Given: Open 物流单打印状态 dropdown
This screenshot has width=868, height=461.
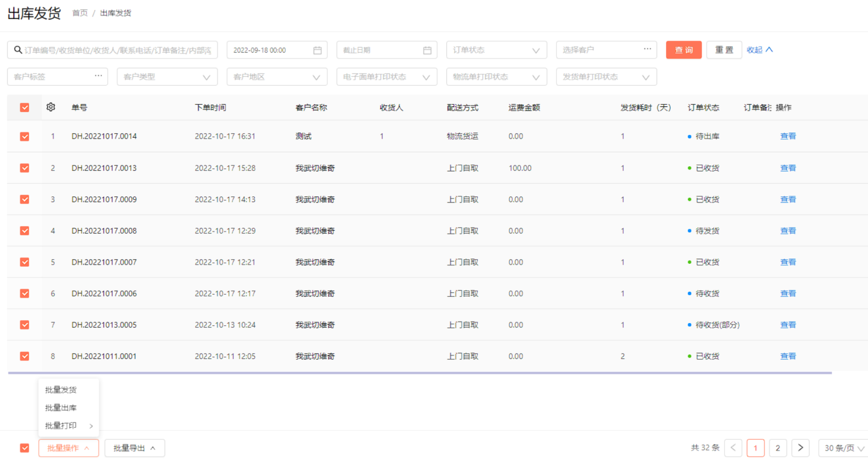Looking at the screenshot, I should point(497,77).
